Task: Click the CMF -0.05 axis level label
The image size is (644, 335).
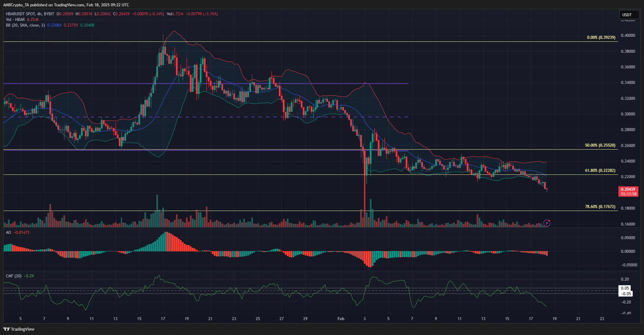Action: (x=626, y=294)
